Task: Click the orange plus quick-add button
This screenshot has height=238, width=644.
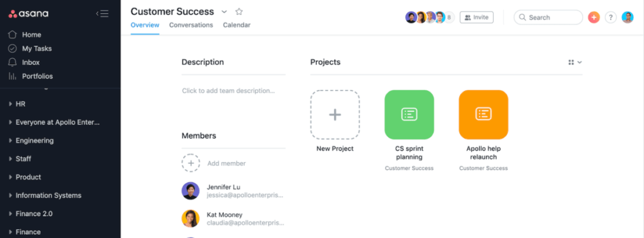Action: pyautogui.click(x=594, y=17)
